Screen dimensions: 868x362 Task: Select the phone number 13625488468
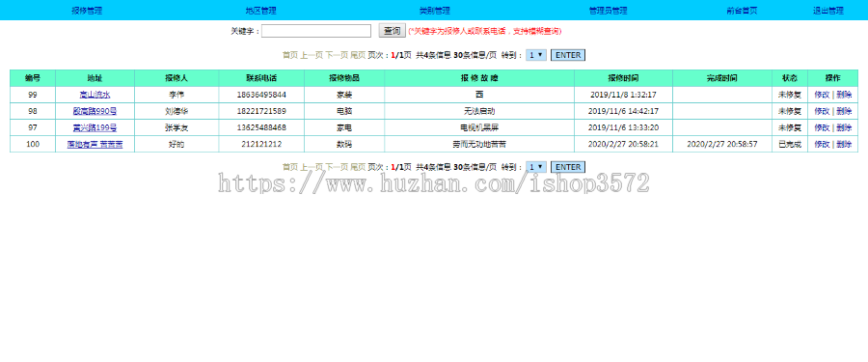[x=261, y=128]
